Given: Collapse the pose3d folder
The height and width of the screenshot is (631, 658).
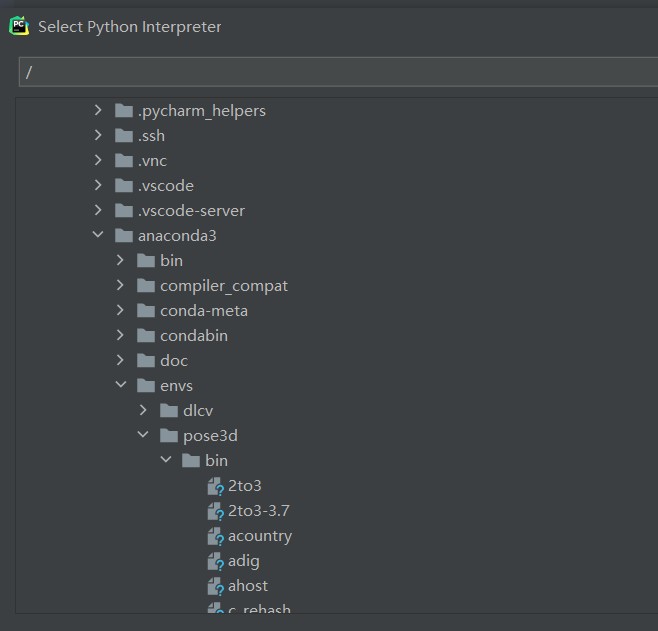Looking at the screenshot, I should [144, 434].
